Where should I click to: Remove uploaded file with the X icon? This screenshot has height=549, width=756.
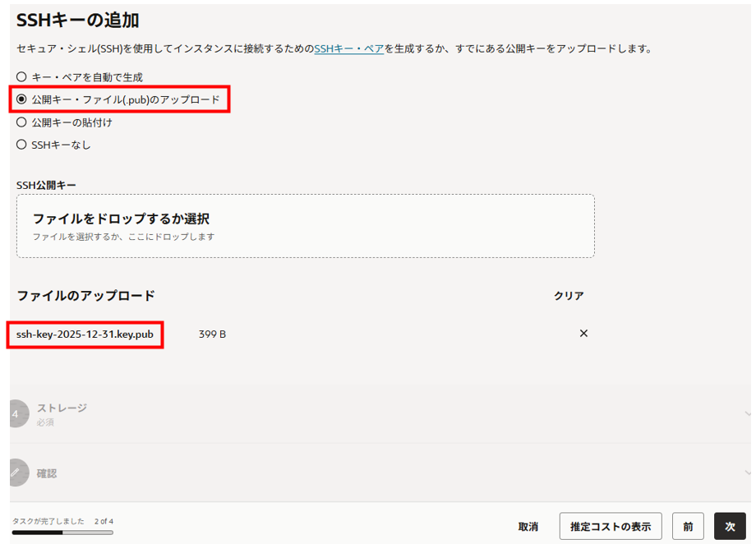[x=583, y=334]
